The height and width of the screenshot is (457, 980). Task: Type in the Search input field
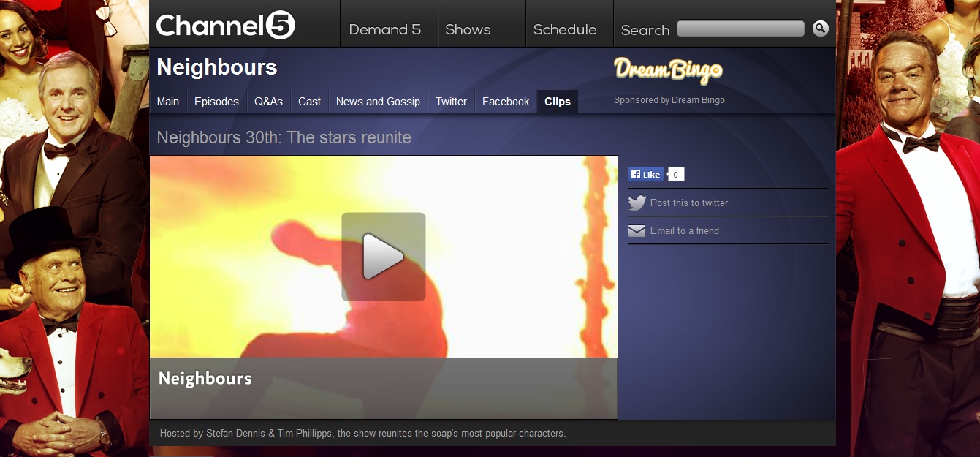coord(740,29)
